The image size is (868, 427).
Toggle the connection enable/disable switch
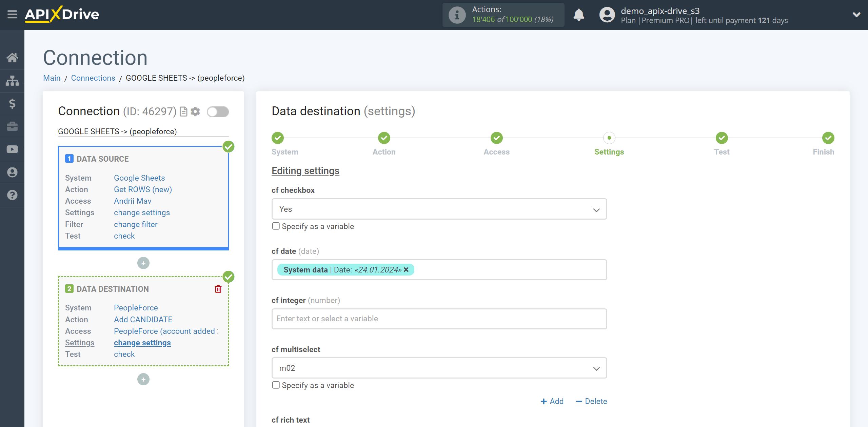pyautogui.click(x=218, y=111)
